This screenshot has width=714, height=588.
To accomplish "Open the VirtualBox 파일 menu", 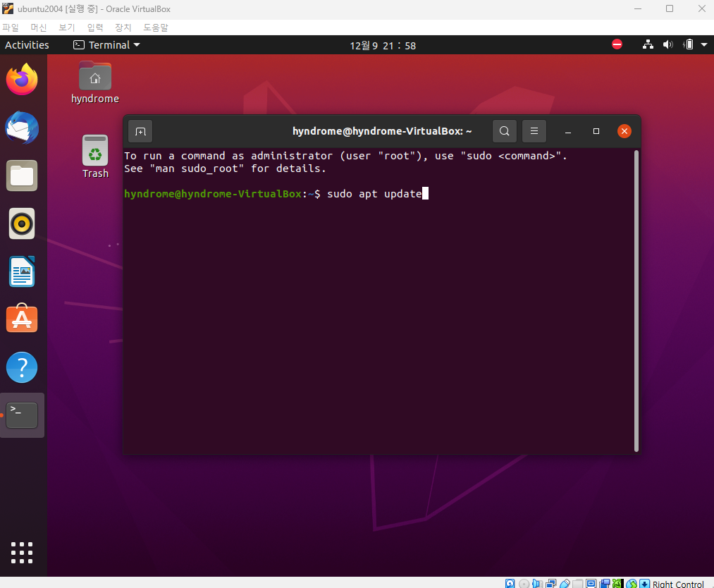I will tap(10, 27).
